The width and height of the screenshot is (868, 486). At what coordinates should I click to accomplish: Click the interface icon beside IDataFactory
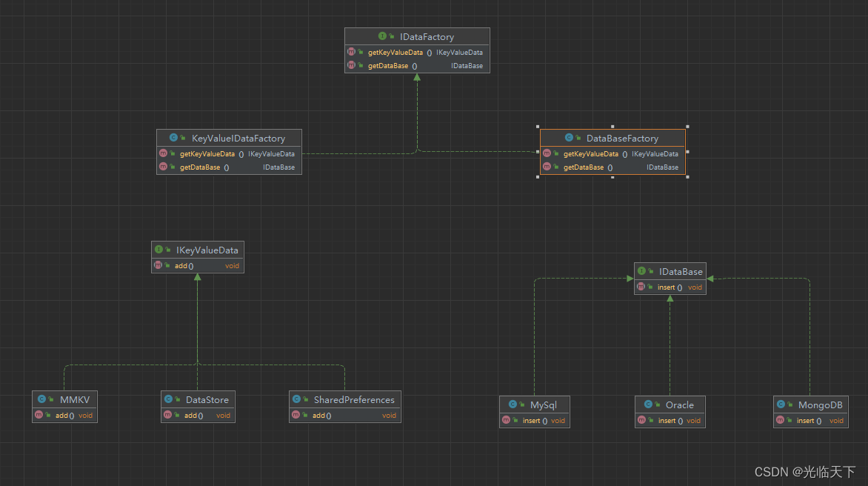pyautogui.click(x=382, y=36)
